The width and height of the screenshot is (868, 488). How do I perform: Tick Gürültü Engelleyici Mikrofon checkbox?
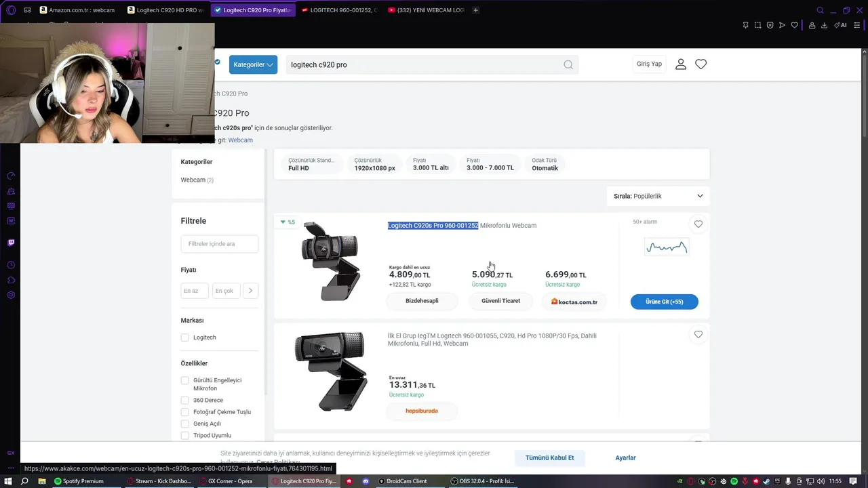184,380
